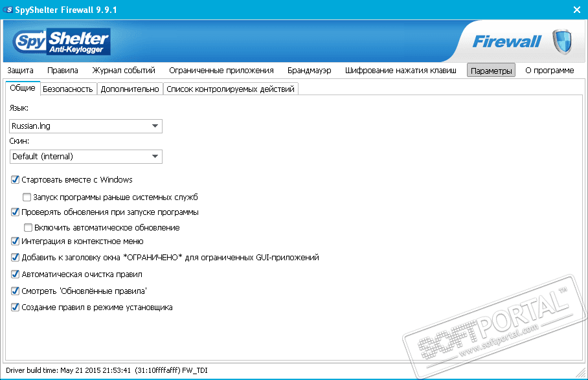Click the blue Firewall shield icon
This screenshot has height=380, width=588.
[x=561, y=41]
